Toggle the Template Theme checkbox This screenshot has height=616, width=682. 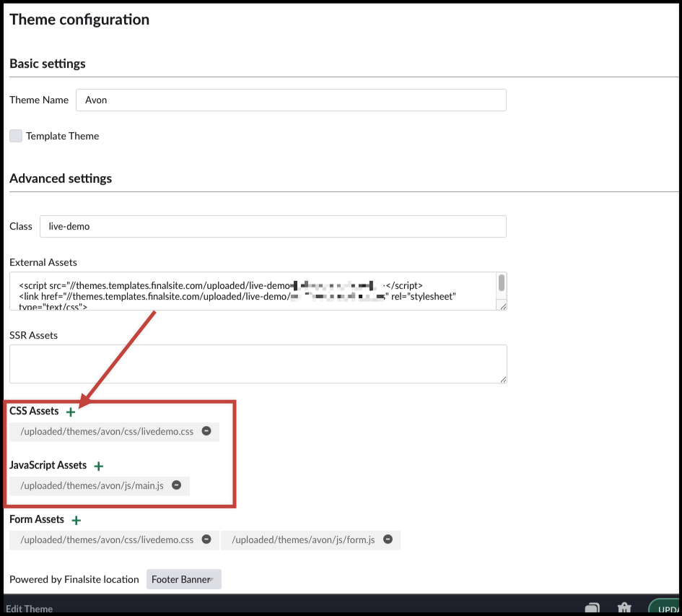click(16, 136)
